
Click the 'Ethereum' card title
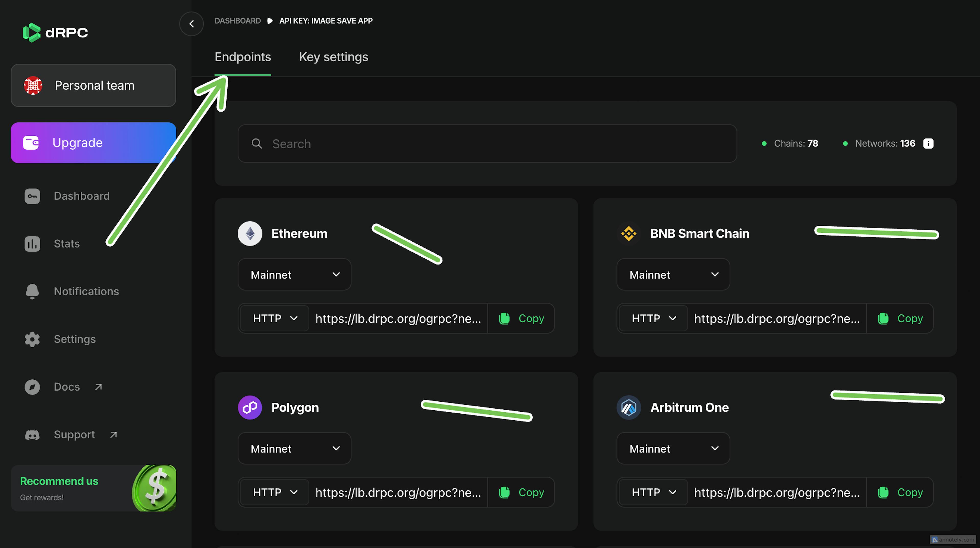pyautogui.click(x=299, y=233)
